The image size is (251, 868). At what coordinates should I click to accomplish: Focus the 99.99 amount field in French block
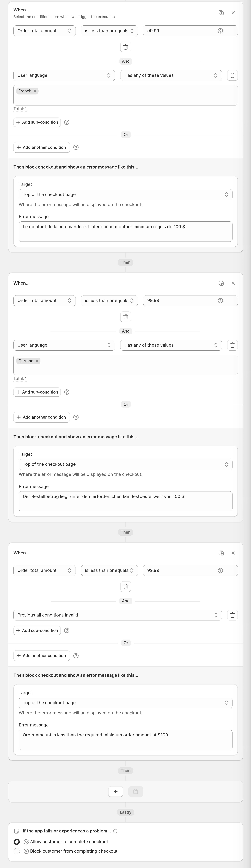pos(190,31)
